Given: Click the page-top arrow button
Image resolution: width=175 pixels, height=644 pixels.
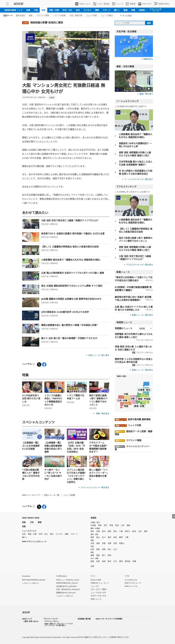Looking at the screenshot, I should [174, 516].
